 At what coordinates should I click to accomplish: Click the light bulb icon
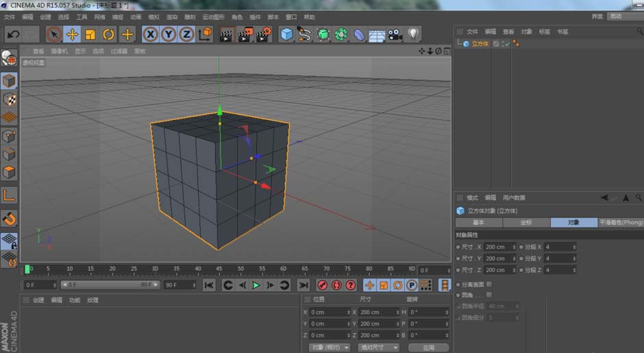coord(413,34)
